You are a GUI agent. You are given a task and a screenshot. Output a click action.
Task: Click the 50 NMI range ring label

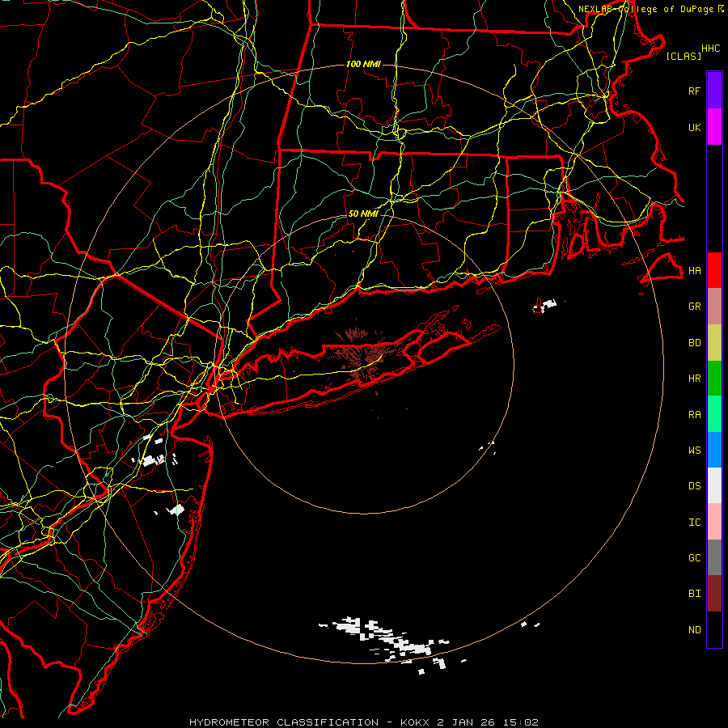coord(363,214)
